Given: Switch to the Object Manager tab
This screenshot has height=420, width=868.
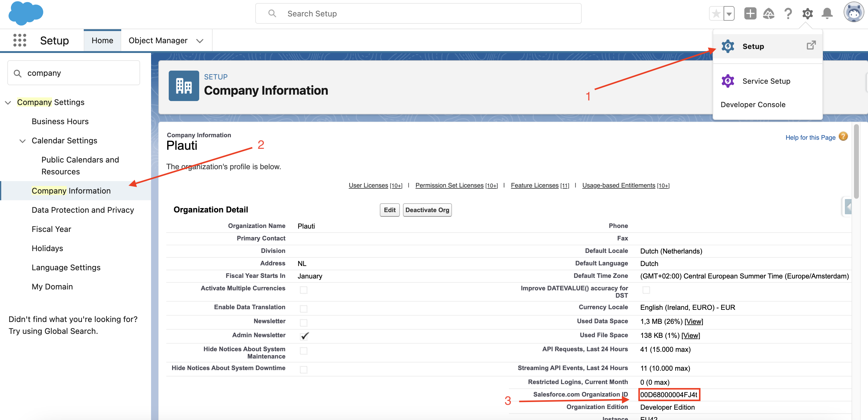Looking at the screenshot, I should 158,40.
